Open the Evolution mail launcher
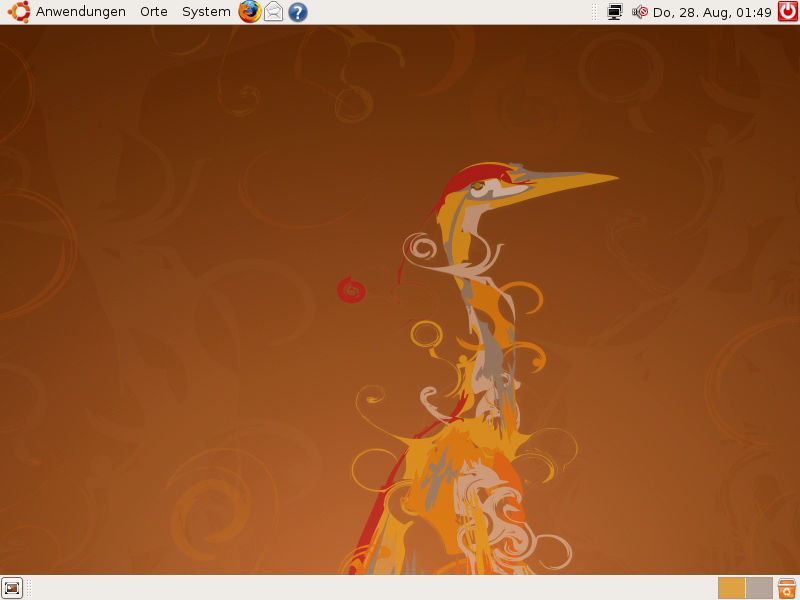 tap(274, 12)
